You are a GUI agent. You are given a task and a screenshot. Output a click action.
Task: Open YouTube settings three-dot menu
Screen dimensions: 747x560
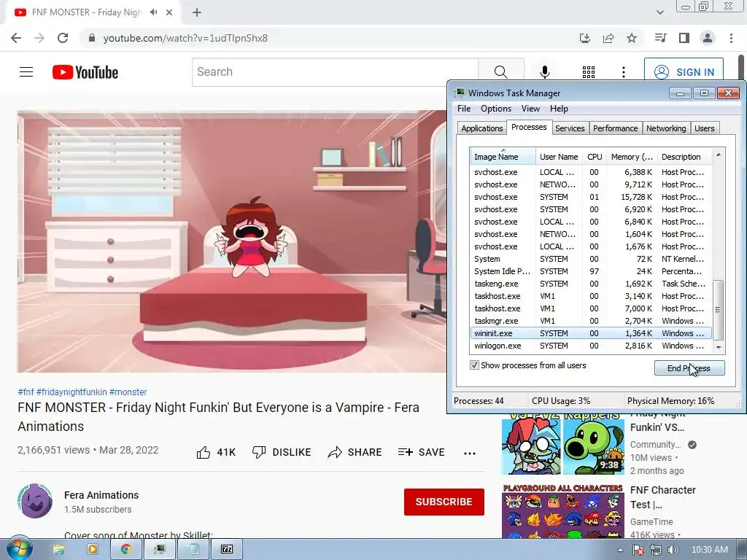point(624,72)
